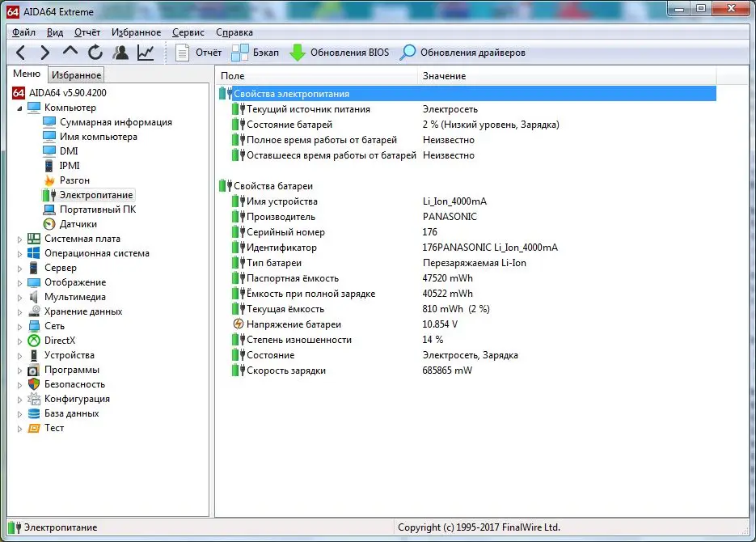Click the IPMI server icon
The image size is (756, 542).
49,165
